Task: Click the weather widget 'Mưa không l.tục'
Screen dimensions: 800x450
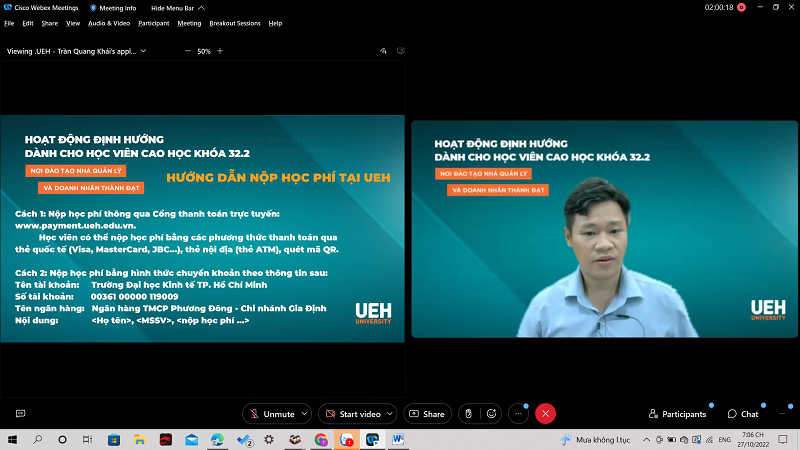Action: (x=595, y=440)
